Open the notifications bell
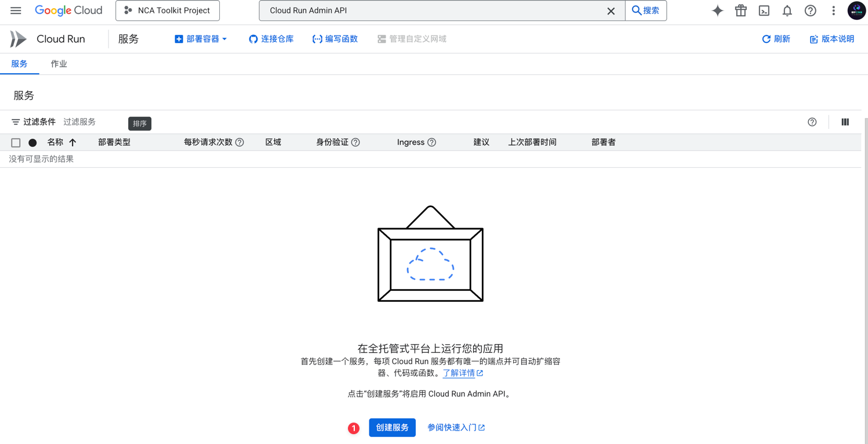Screen dimensions: 868x444 (x=787, y=10)
